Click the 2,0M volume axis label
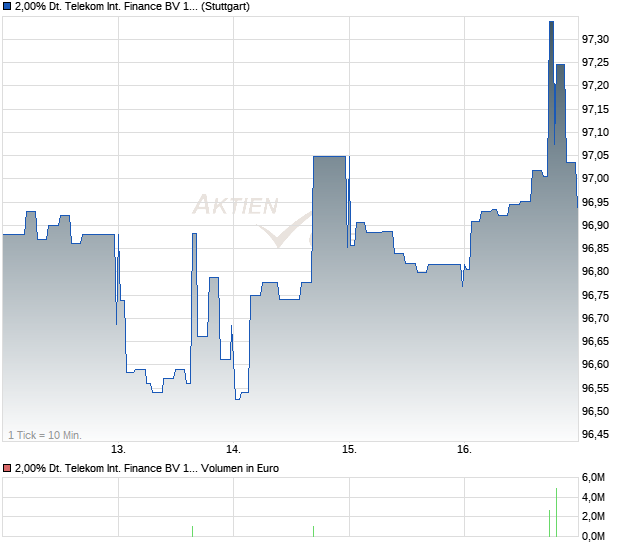620x546 pixels. pyautogui.click(x=593, y=517)
